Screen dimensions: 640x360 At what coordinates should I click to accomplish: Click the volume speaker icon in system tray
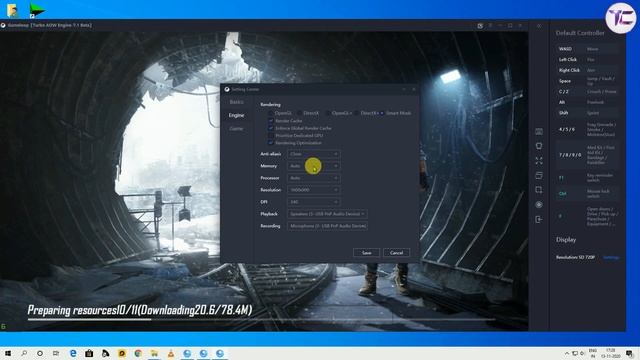(x=582, y=353)
